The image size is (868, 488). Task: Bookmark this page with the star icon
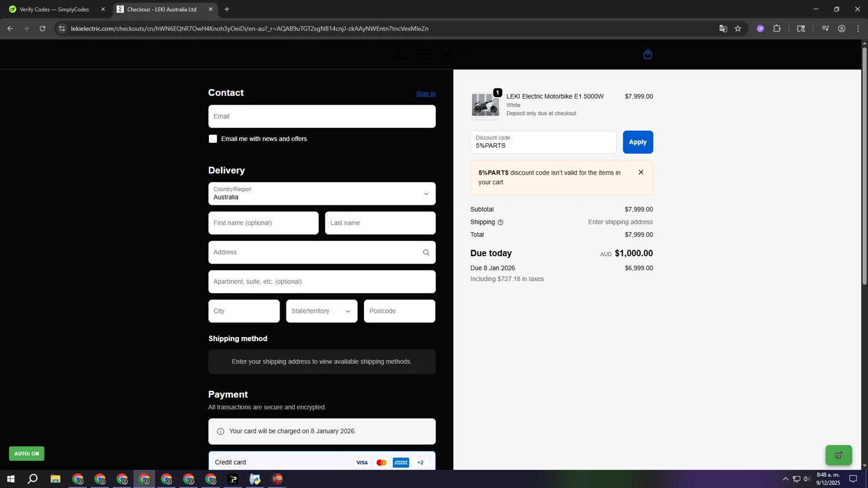(738, 28)
